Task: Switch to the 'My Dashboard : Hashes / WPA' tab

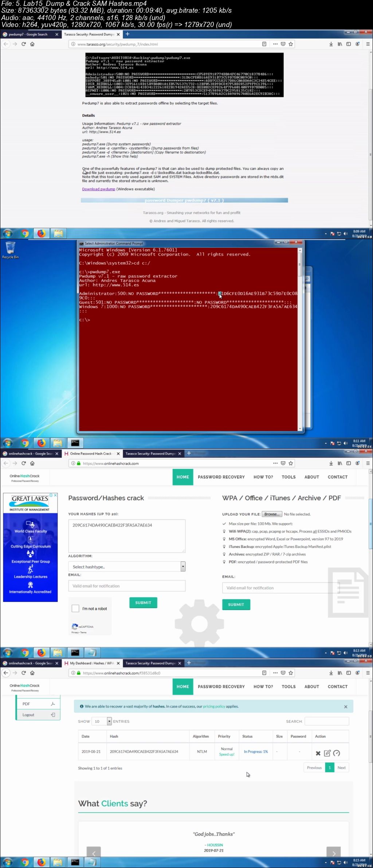Action: pos(92,663)
